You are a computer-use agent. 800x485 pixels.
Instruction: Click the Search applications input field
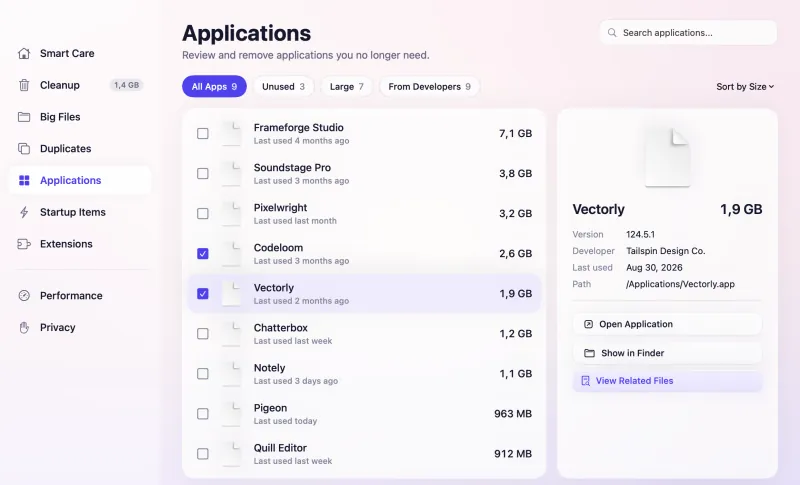pyautogui.click(x=688, y=33)
